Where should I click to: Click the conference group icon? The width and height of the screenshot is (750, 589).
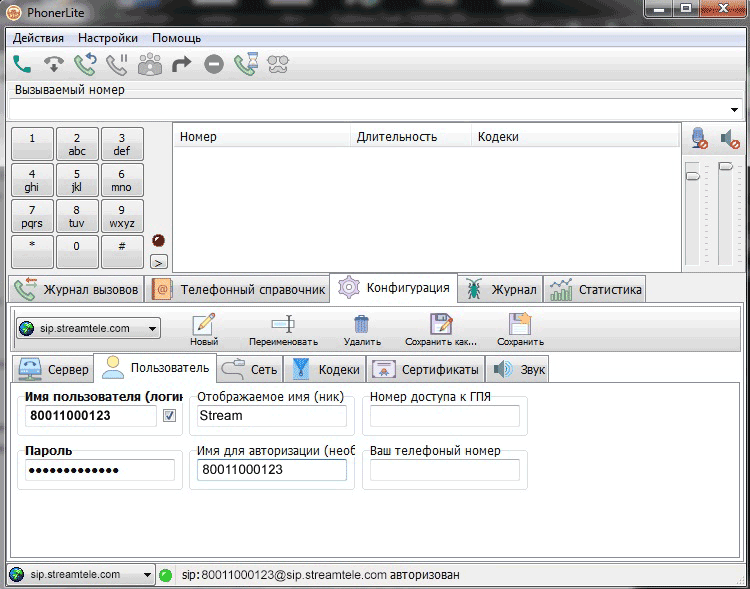[x=149, y=65]
